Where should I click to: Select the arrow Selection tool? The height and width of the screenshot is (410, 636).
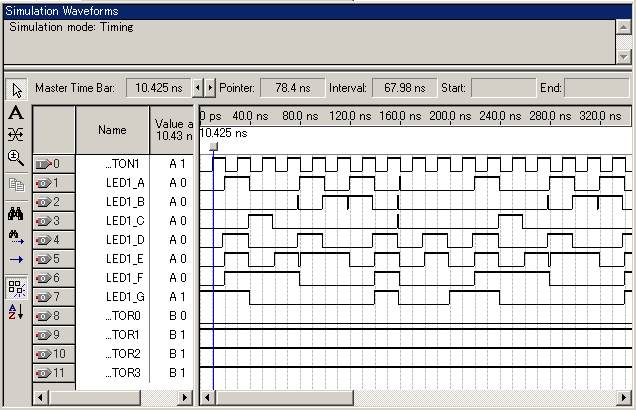(x=16, y=90)
